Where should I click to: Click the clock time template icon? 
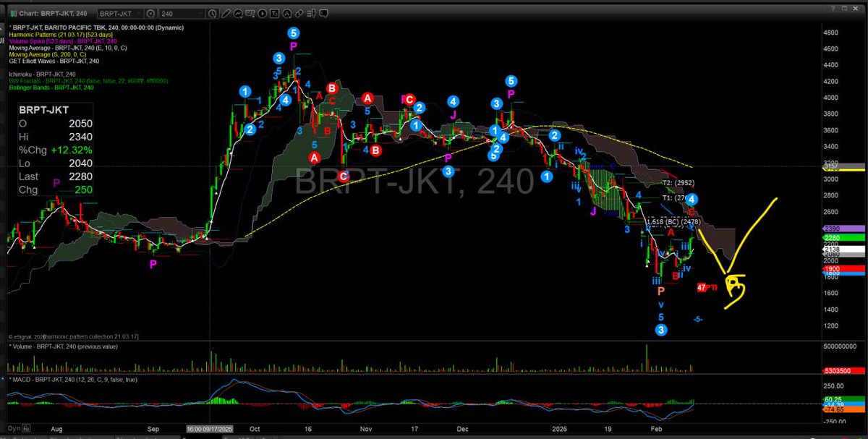[x=213, y=14]
